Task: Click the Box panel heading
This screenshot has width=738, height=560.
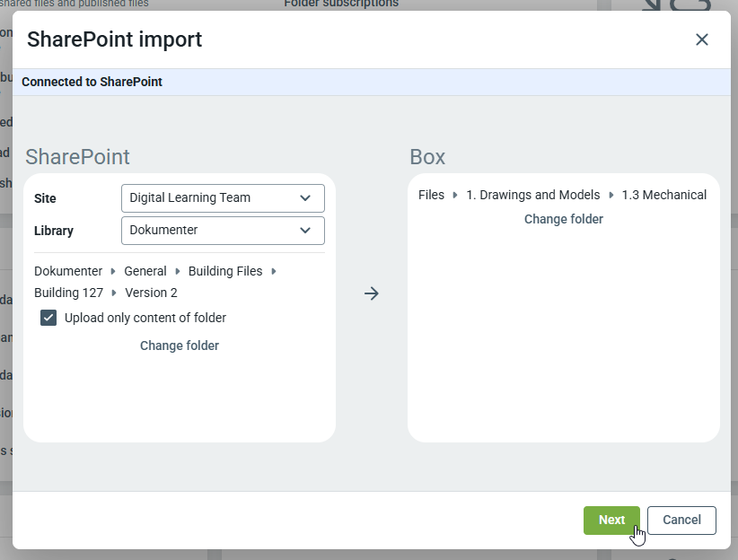Action: pyautogui.click(x=427, y=157)
